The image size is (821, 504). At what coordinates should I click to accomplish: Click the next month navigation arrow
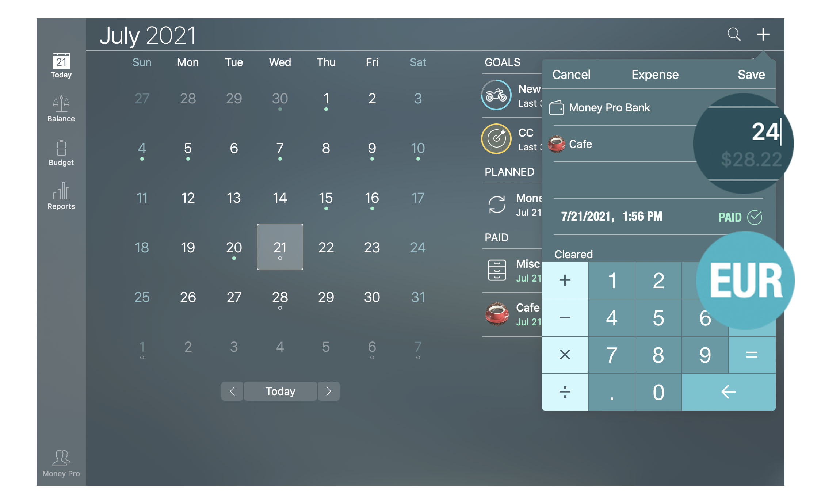[329, 391]
